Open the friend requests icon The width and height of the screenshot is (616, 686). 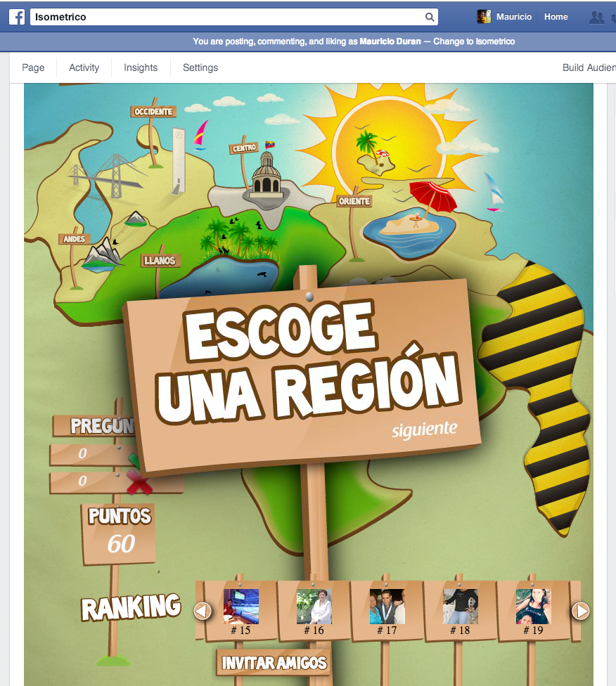point(597,17)
